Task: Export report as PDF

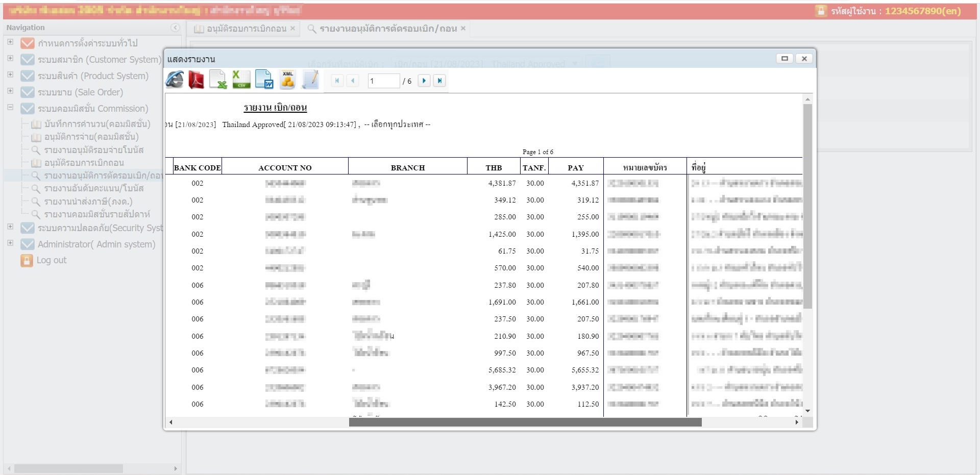Action: [x=196, y=80]
